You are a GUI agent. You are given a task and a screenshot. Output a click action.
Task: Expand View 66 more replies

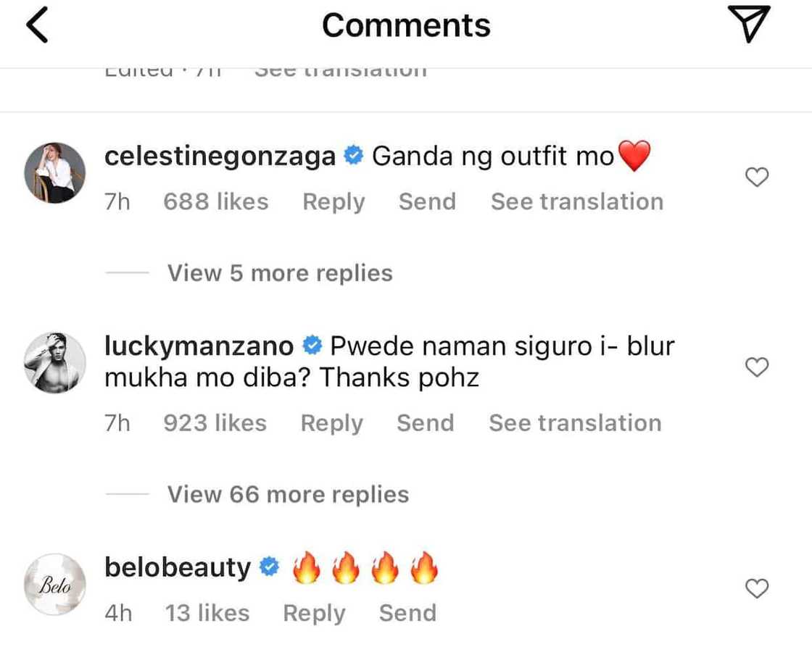pyautogui.click(x=288, y=495)
